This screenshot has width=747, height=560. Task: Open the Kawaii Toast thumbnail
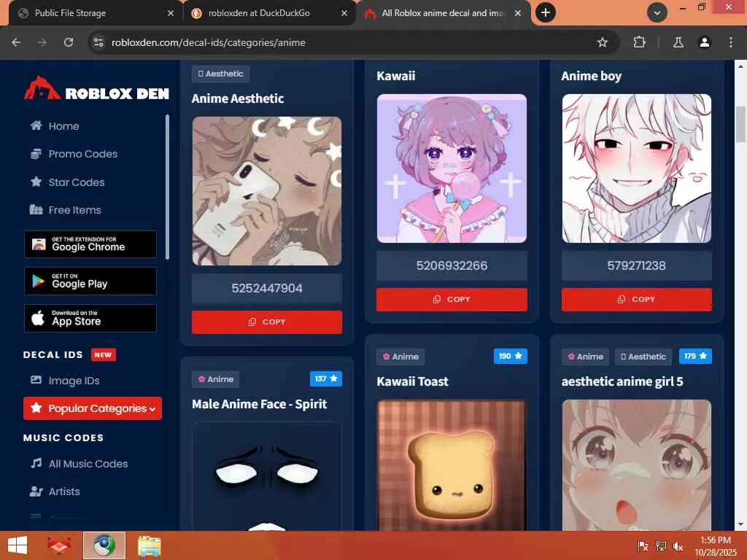pos(452,465)
